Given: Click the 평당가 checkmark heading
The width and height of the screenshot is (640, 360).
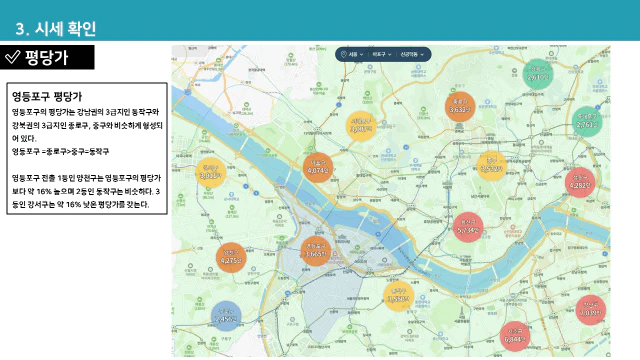Looking at the screenshot, I should pyautogui.click(x=47, y=57).
